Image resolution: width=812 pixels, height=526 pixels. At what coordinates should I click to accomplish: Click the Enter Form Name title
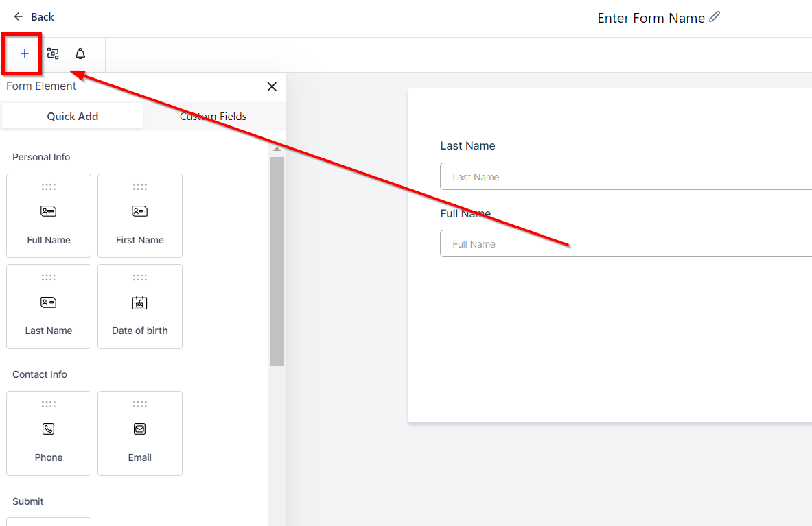point(651,18)
